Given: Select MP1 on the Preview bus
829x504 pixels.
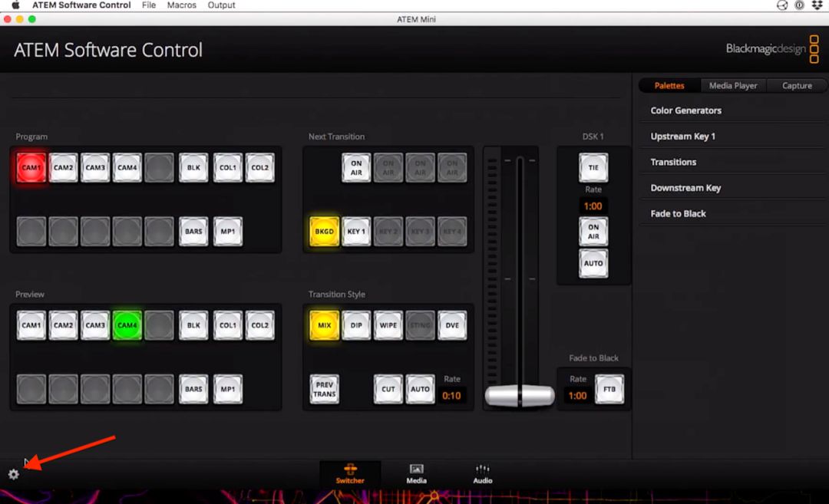Looking at the screenshot, I should [x=228, y=390].
